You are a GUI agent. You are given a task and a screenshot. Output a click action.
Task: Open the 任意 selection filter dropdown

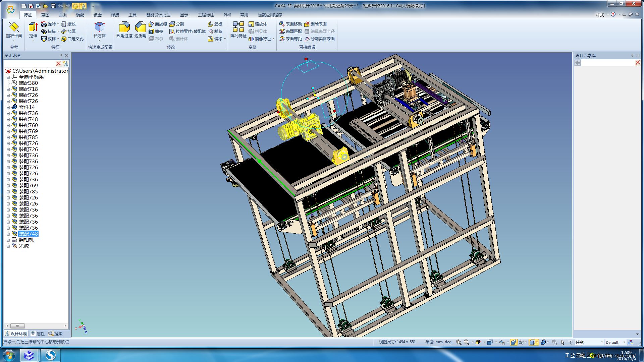(602, 342)
